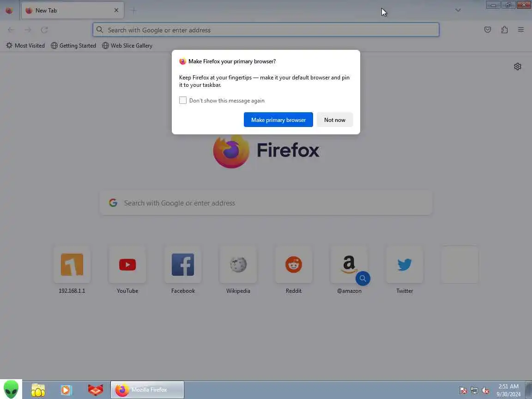532x399 pixels.
Task: Go back with the back arrow
Action: pos(11,30)
